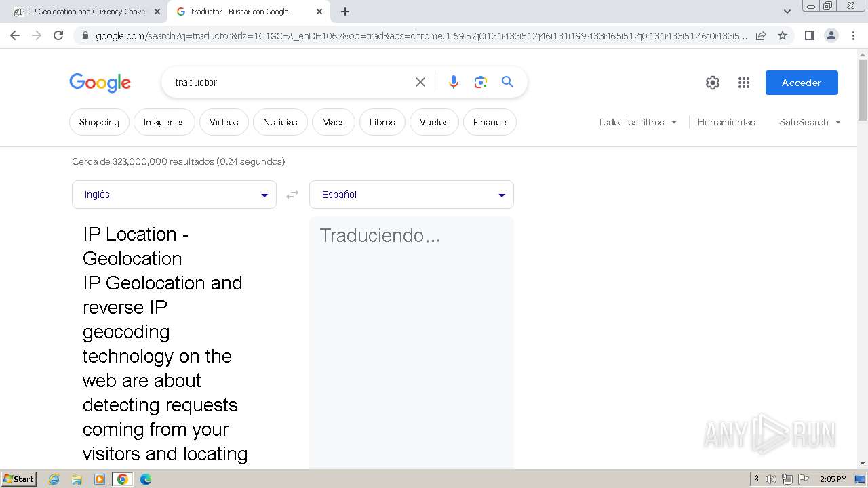Open the Chrome three-dot menu
The image size is (868, 488).
point(854,35)
